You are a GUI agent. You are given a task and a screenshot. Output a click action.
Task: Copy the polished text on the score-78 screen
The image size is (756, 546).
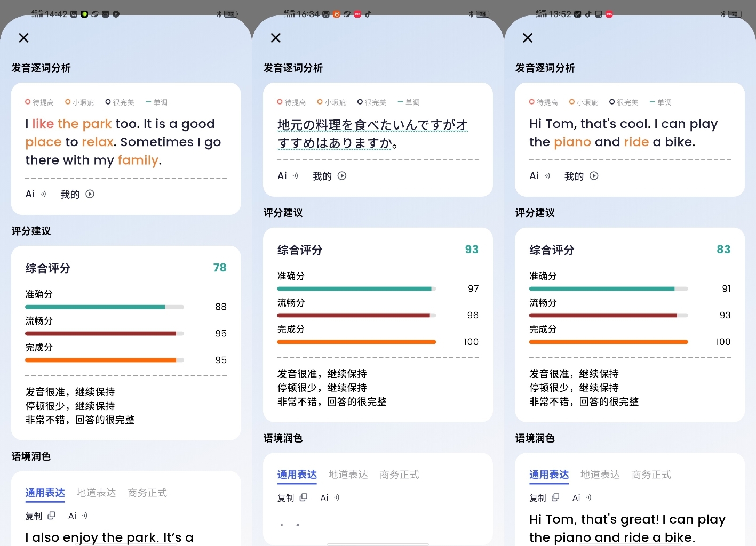tap(41, 516)
